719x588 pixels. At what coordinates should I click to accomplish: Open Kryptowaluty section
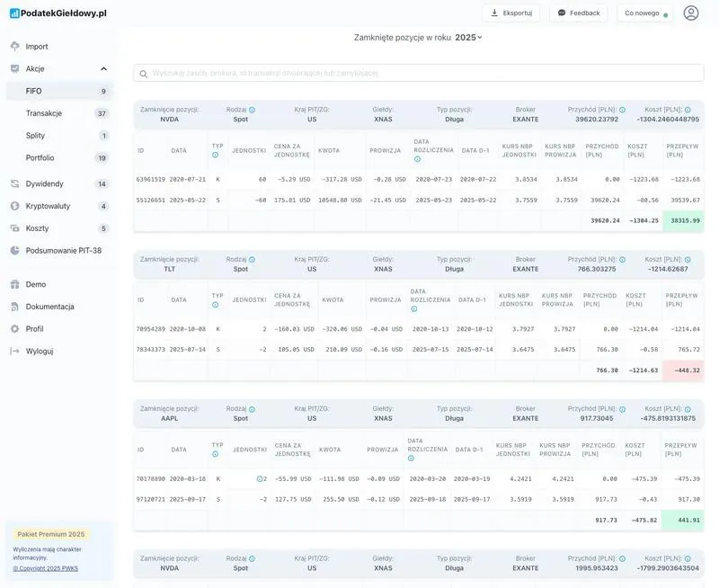coord(48,206)
